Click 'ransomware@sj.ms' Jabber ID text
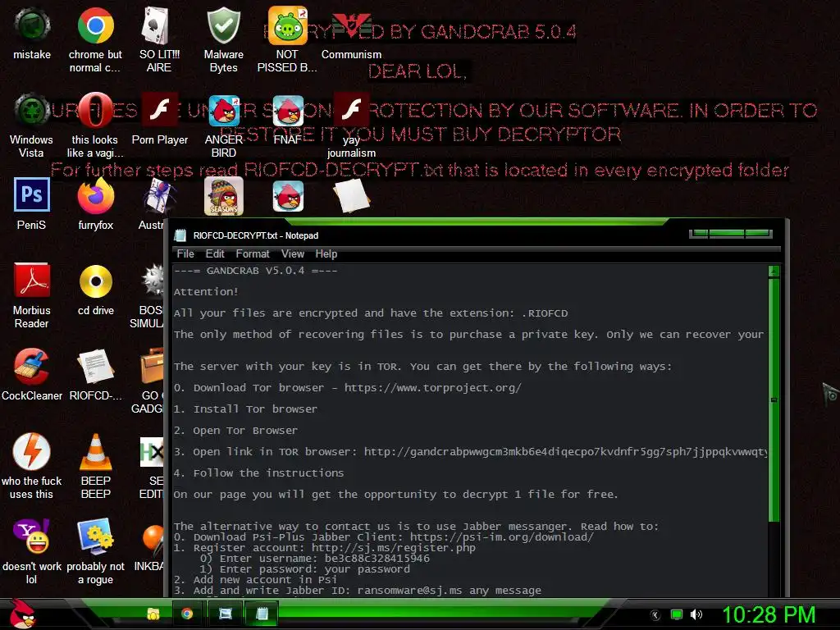840x630 pixels. pyautogui.click(x=410, y=591)
